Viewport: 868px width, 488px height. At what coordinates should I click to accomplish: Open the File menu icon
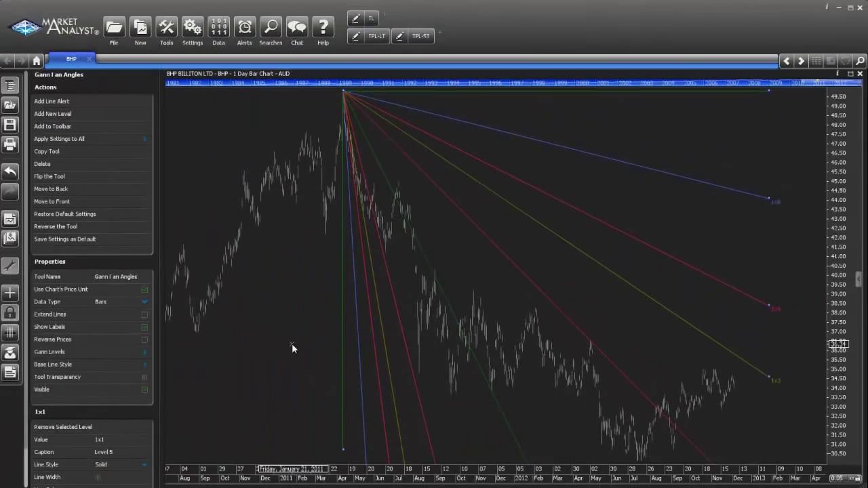(x=114, y=28)
